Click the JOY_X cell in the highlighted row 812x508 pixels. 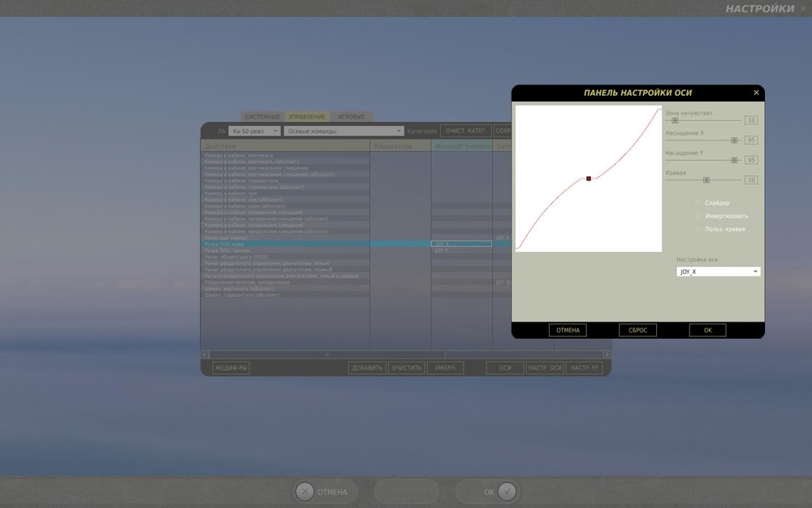461,244
